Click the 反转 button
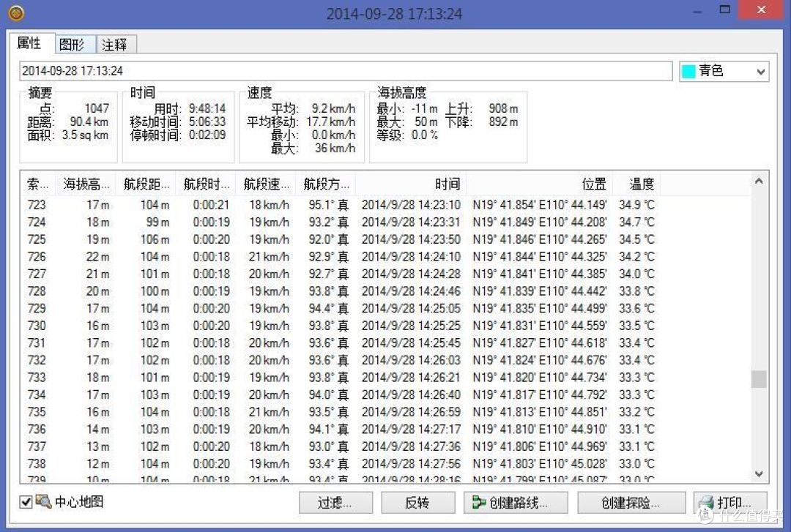 (417, 502)
